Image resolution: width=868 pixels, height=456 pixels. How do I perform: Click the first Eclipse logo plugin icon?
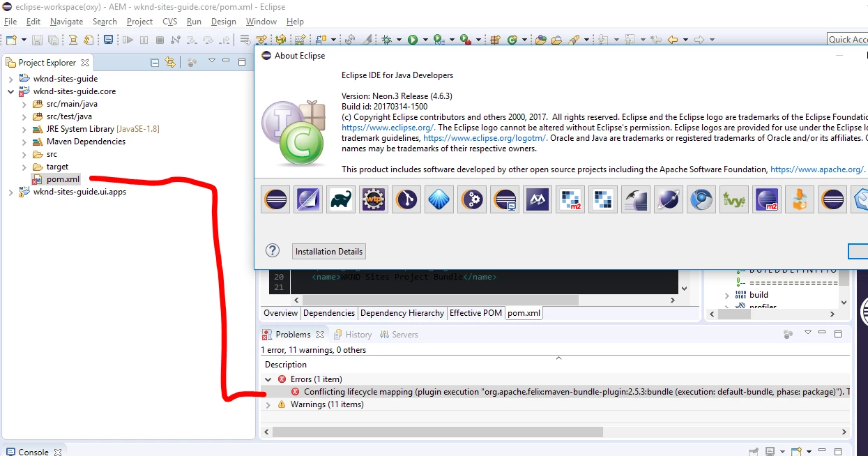[x=275, y=199]
